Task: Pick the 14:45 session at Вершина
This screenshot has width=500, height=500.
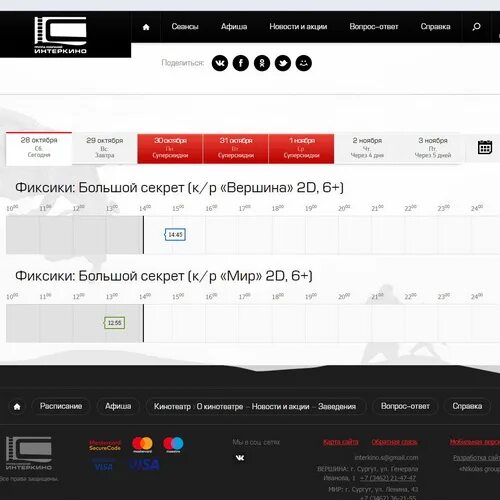Action: click(175, 235)
